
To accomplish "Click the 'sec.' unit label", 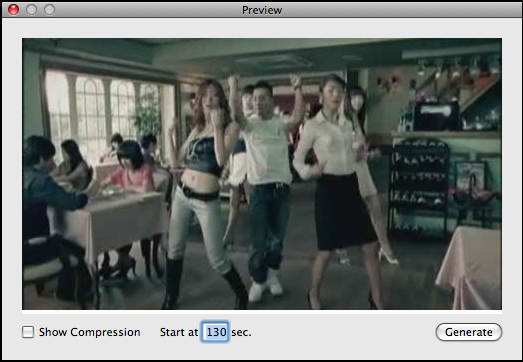I will (x=241, y=332).
